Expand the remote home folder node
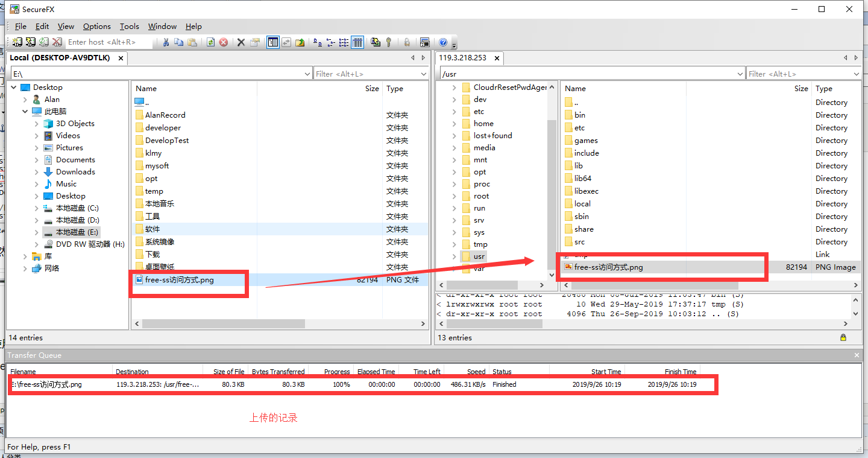The image size is (868, 458). pos(454,124)
